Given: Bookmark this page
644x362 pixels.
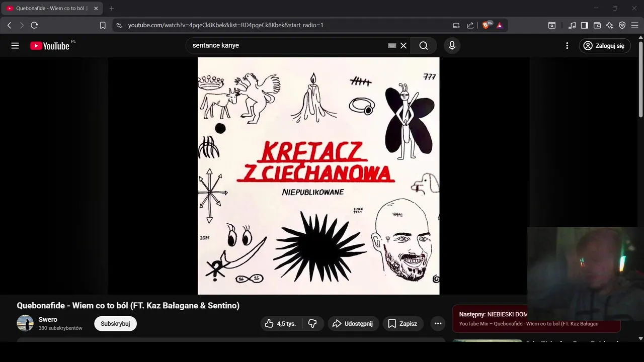Looking at the screenshot, I should click(103, 25).
